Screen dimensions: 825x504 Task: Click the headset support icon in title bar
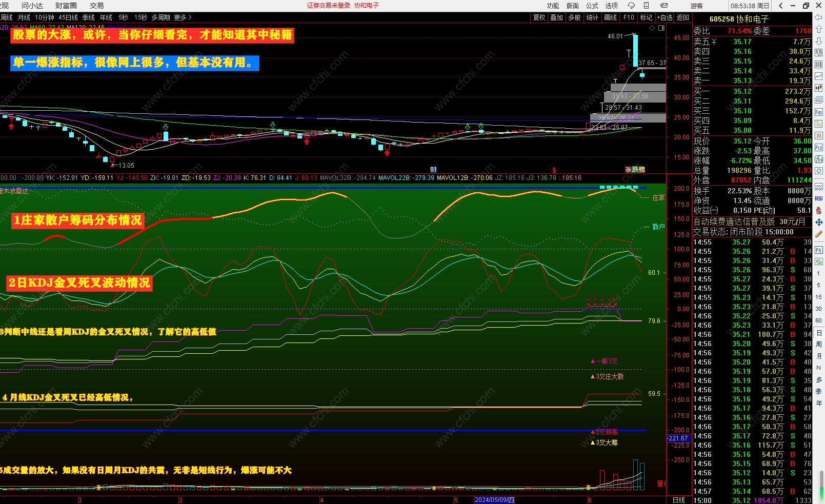[631, 6]
